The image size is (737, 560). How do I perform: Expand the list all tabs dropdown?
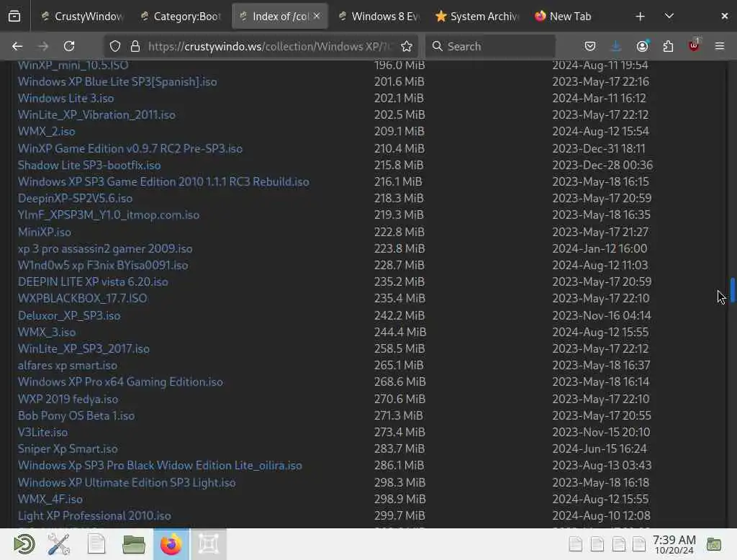point(669,17)
